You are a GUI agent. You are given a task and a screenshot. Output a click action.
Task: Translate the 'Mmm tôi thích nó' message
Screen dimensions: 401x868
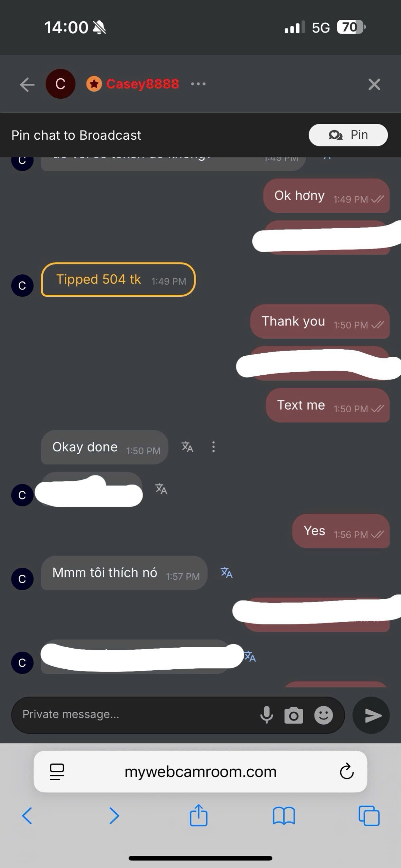227,573
